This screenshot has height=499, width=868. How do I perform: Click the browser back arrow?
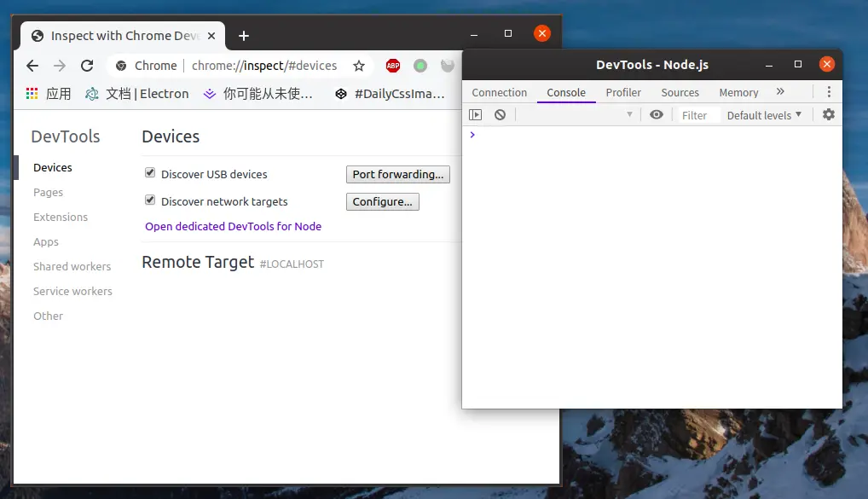pyautogui.click(x=32, y=66)
